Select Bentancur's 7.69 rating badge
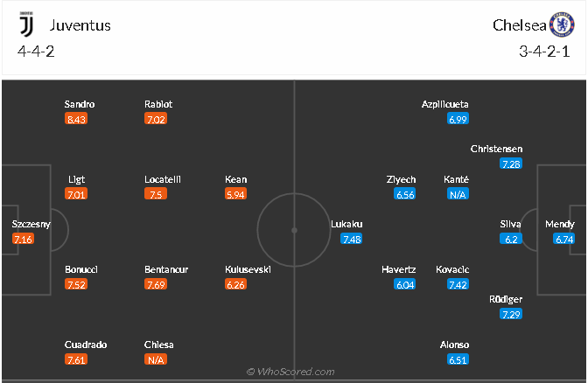 (156, 284)
